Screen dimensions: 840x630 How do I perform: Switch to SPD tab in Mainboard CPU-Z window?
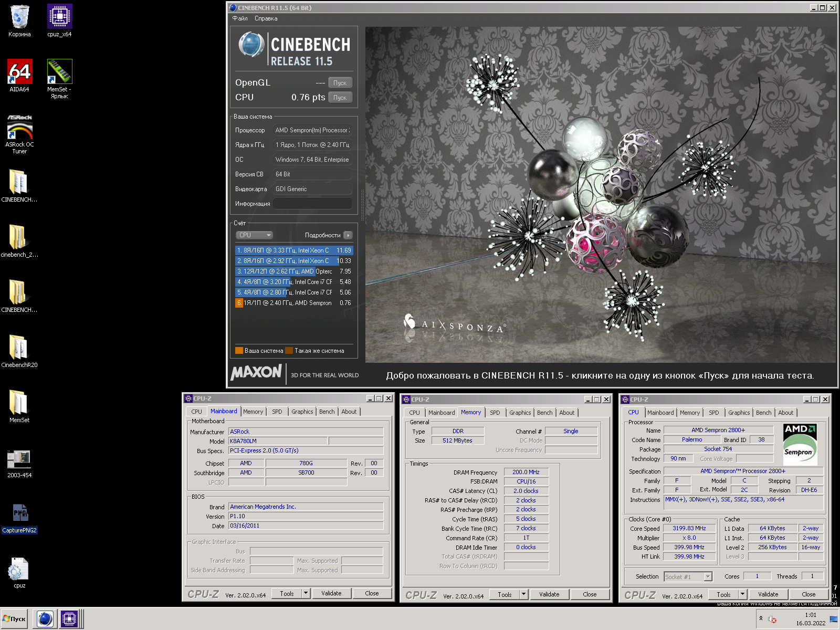tap(277, 412)
